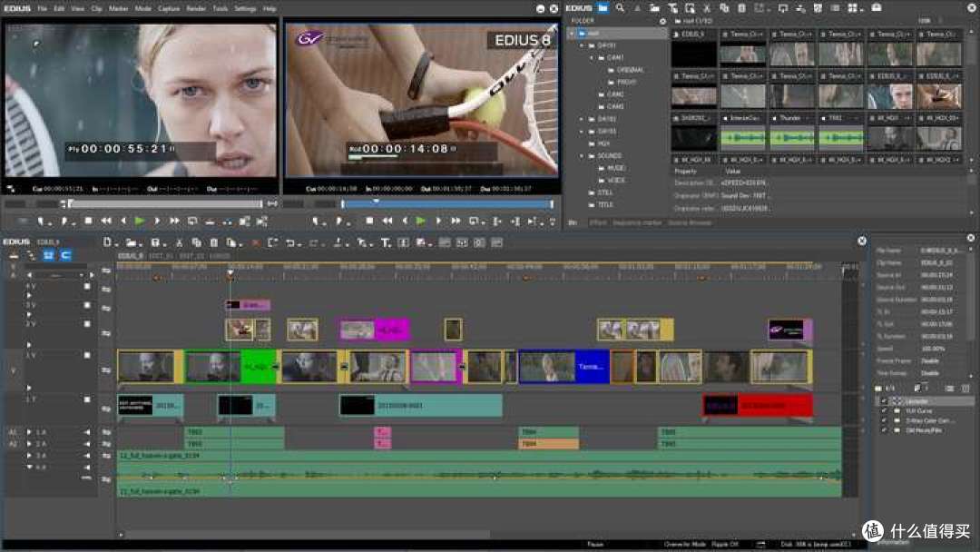The height and width of the screenshot is (552, 980).
Task: Open the TITLE folder in the bin
Action: point(605,204)
